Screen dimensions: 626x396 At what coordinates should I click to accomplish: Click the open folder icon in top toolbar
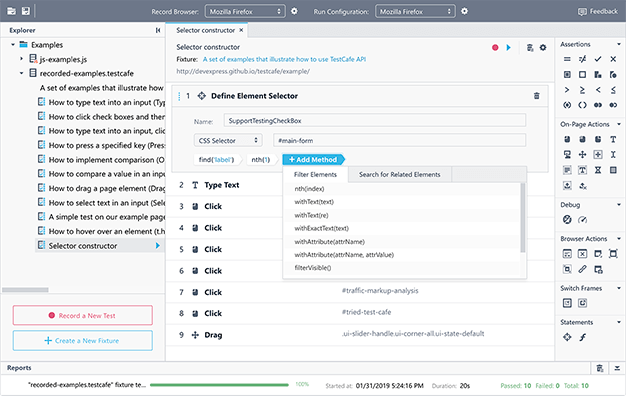pos(12,11)
